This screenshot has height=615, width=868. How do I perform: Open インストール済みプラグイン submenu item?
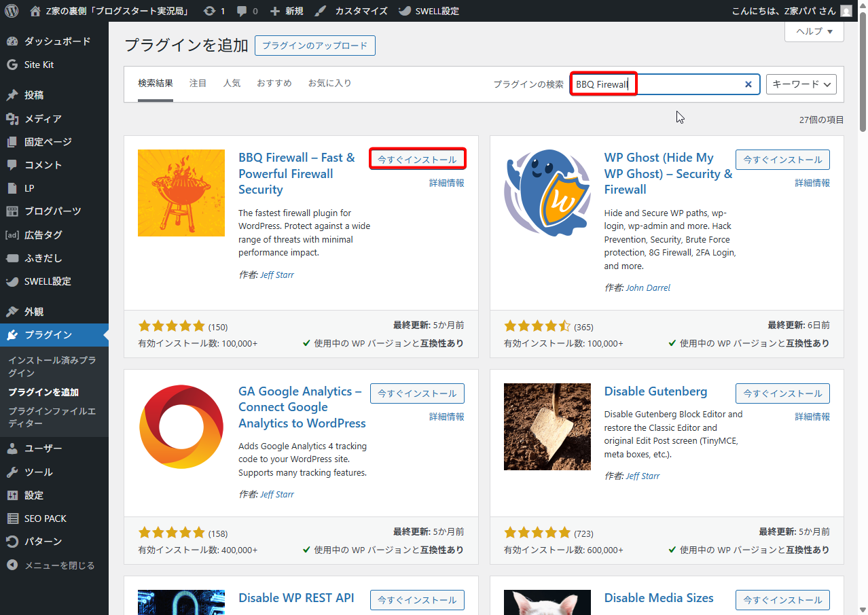pos(52,366)
